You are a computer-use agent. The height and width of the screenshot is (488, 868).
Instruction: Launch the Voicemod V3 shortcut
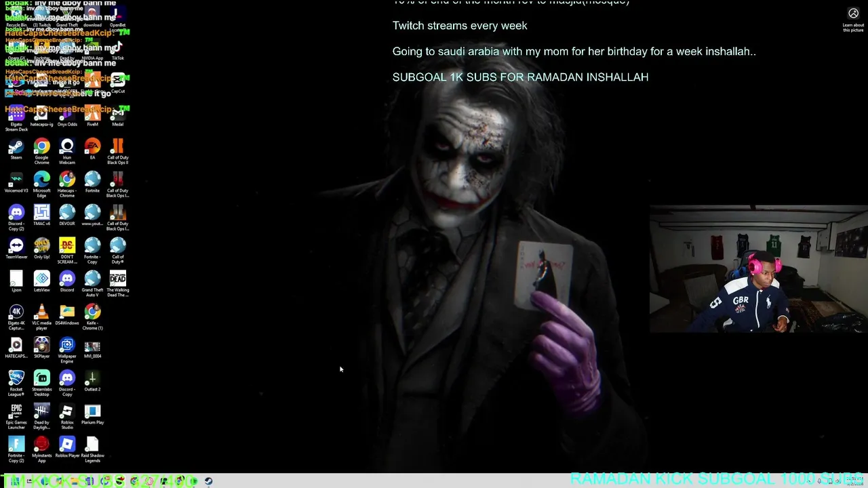tap(16, 182)
